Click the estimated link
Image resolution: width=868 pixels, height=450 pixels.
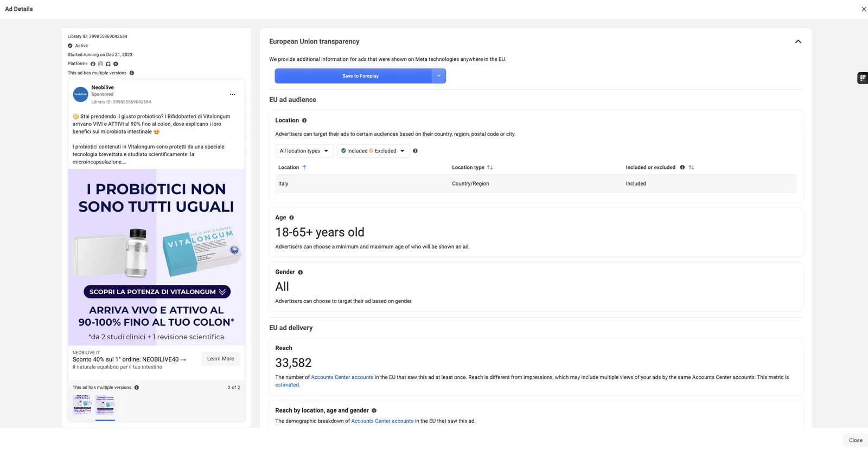[x=287, y=385]
